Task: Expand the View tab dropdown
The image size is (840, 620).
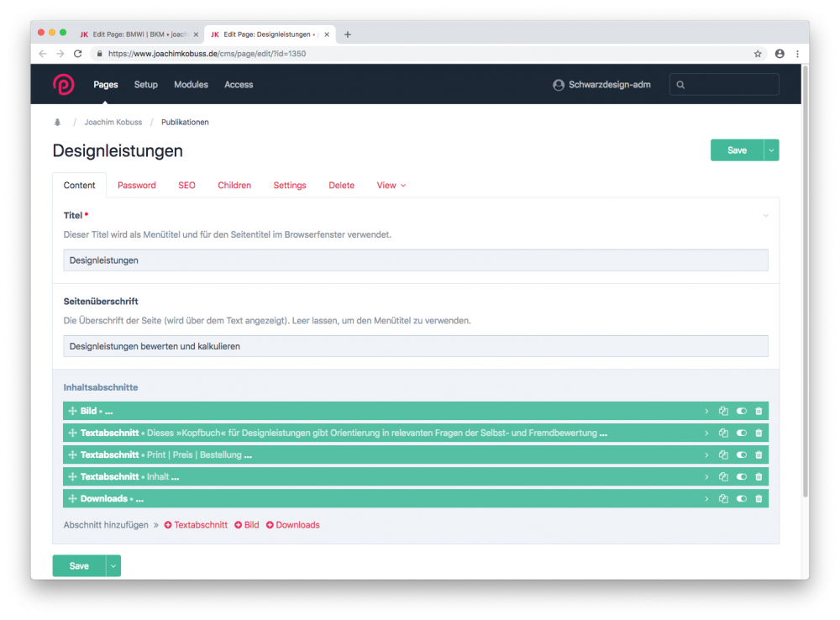Action: (x=391, y=186)
